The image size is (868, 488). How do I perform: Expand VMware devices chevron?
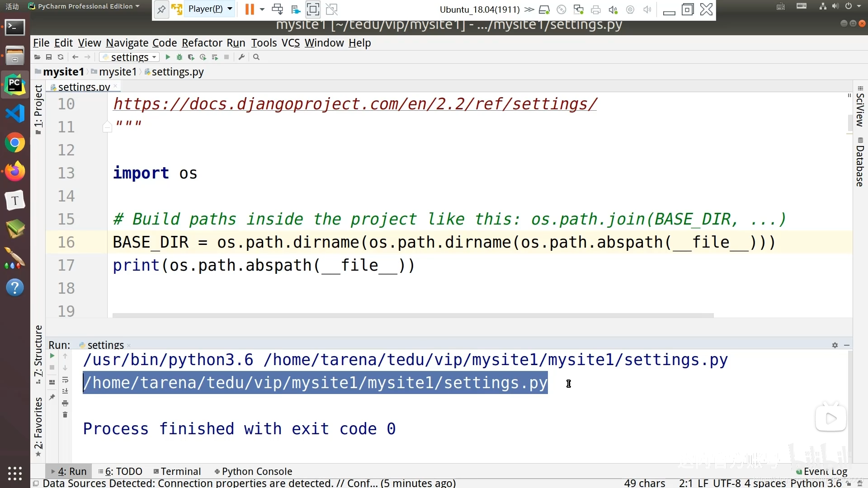point(529,9)
